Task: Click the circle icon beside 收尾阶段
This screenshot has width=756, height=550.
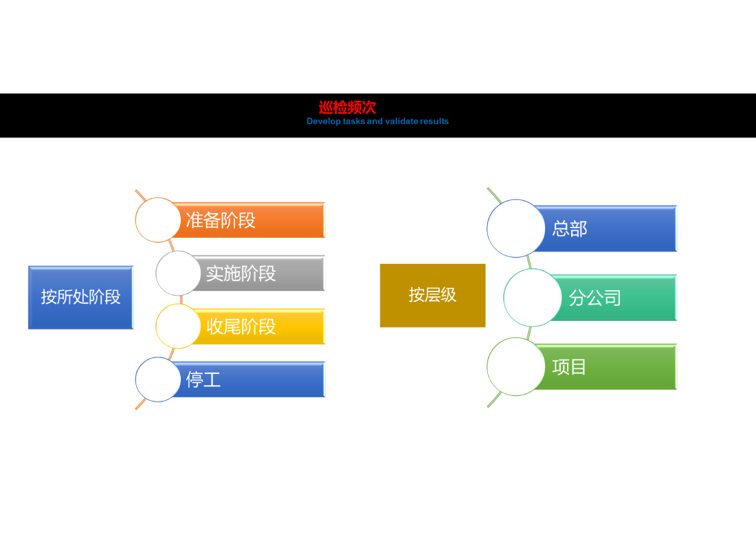Action: click(177, 327)
